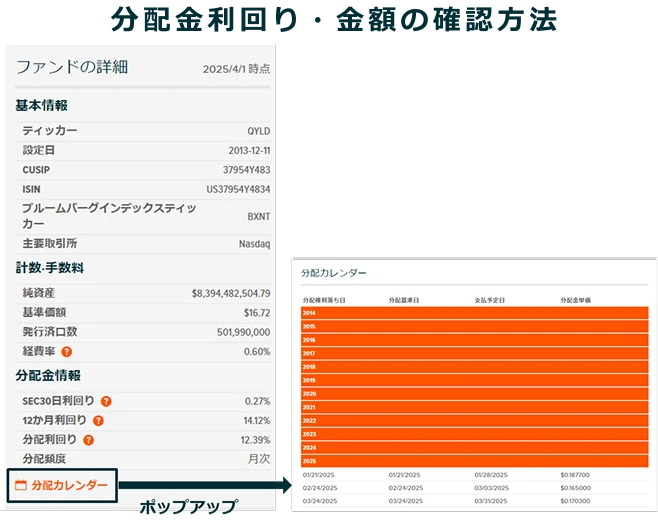Click the 分配金情報 section heading
This screenshot has width=658, height=530.
pos(48,376)
